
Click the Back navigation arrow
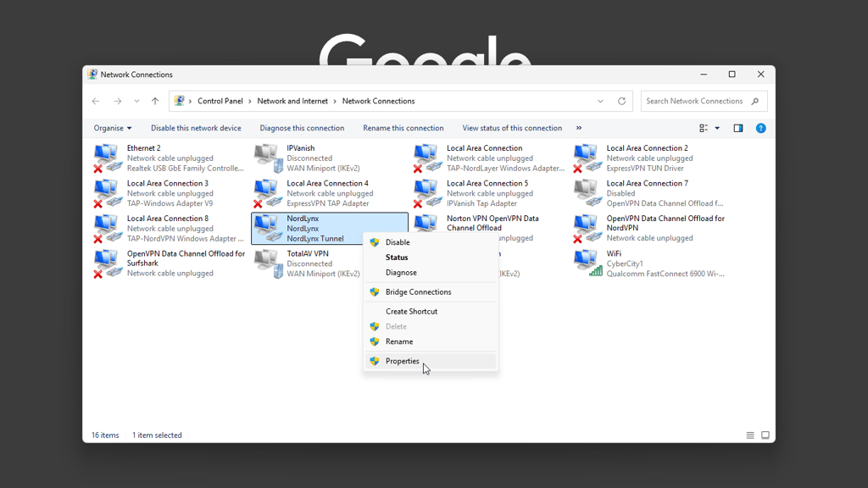[96, 102]
